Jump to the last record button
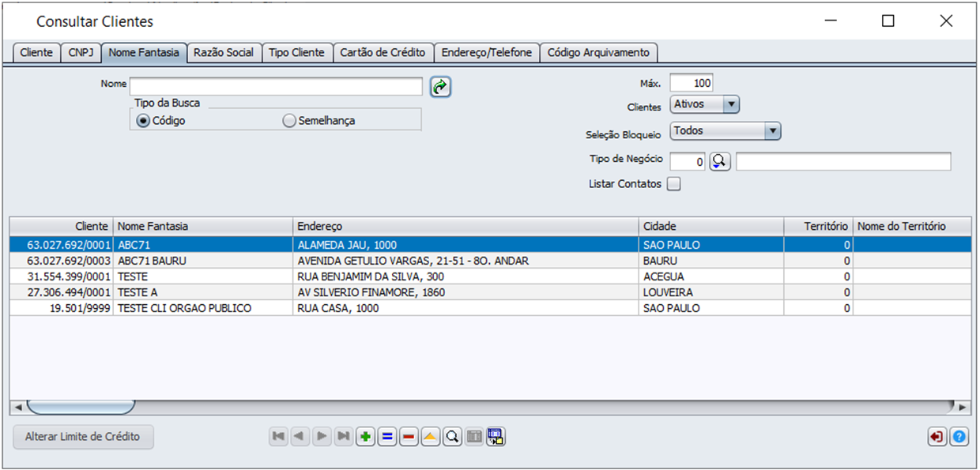The width and height of the screenshot is (980, 470). tap(344, 437)
